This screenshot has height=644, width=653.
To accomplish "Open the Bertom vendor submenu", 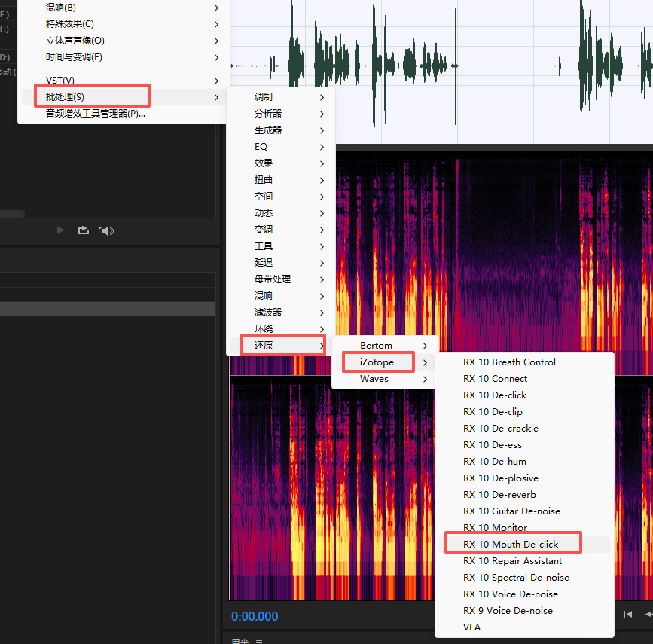I will click(385, 346).
